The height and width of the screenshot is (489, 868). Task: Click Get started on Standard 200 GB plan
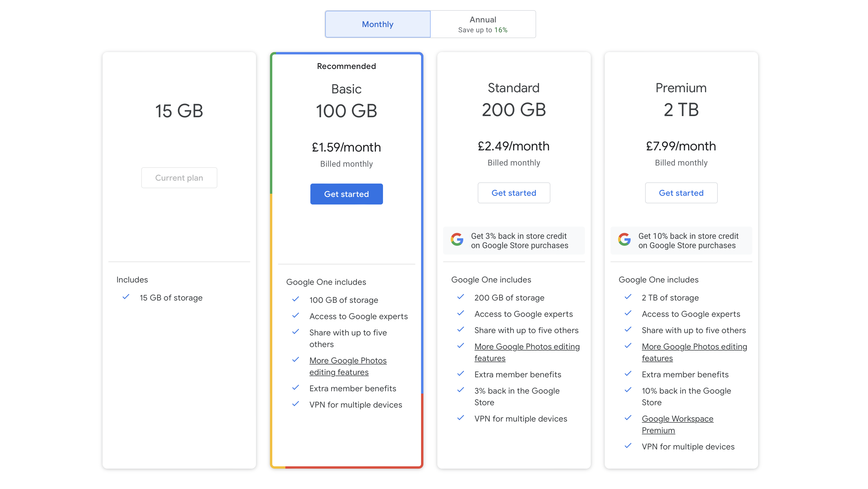coord(514,193)
